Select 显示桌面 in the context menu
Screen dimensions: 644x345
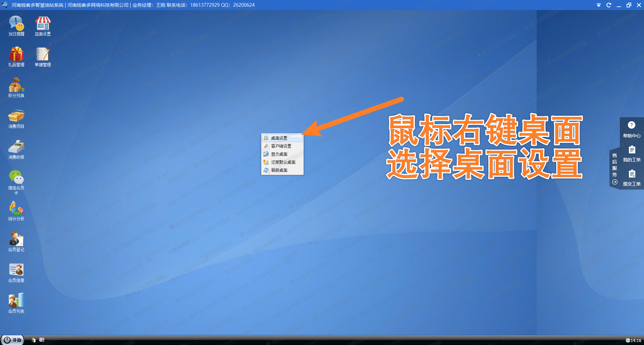(x=282, y=154)
